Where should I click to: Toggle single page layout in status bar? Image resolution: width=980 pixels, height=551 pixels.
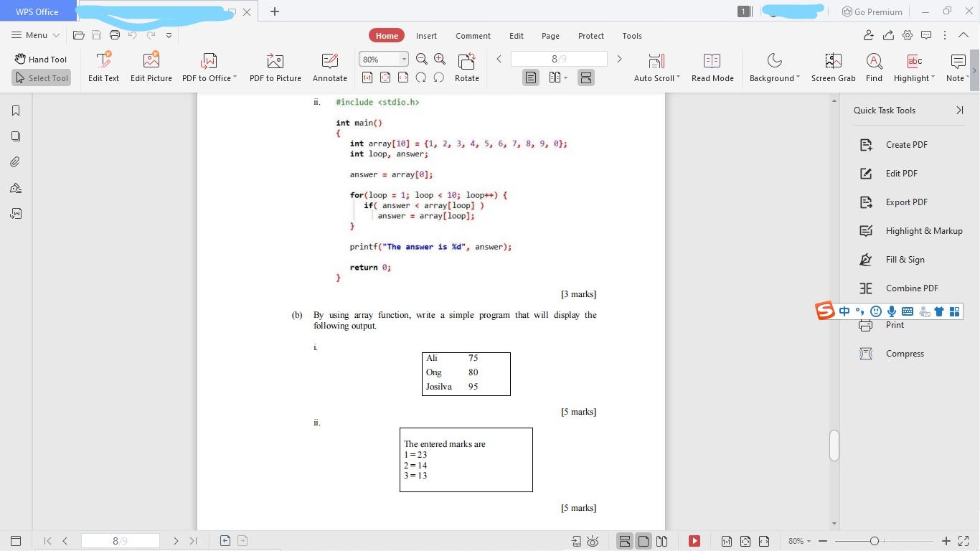[x=644, y=541]
